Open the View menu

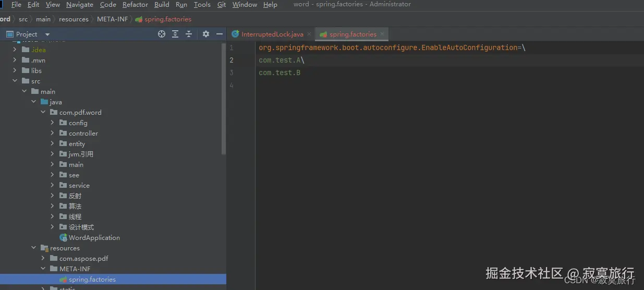(53, 5)
